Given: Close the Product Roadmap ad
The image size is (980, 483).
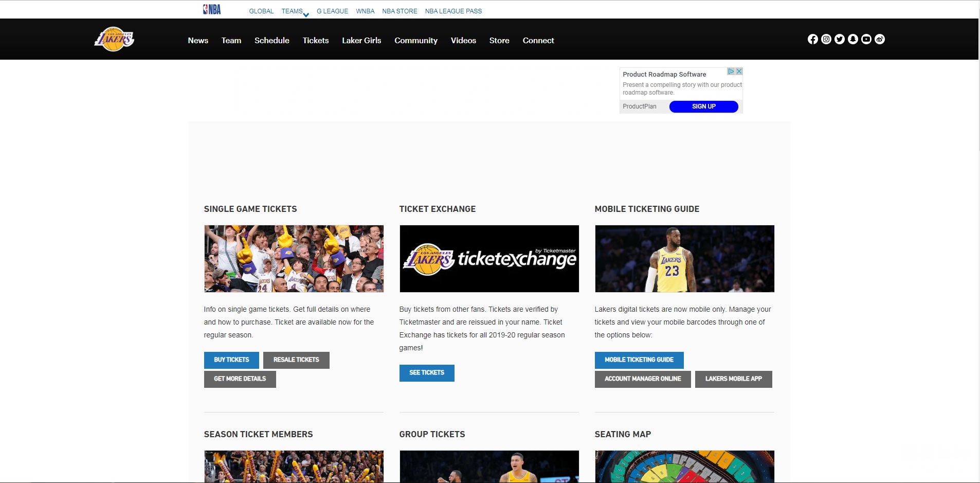Looking at the screenshot, I should click(x=739, y=71).
